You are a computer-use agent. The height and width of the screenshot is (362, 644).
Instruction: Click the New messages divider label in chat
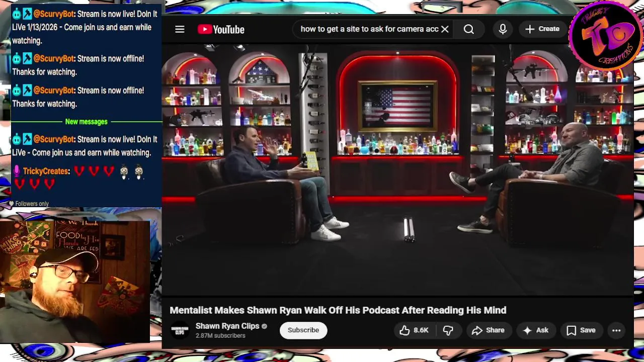(87, 122)
